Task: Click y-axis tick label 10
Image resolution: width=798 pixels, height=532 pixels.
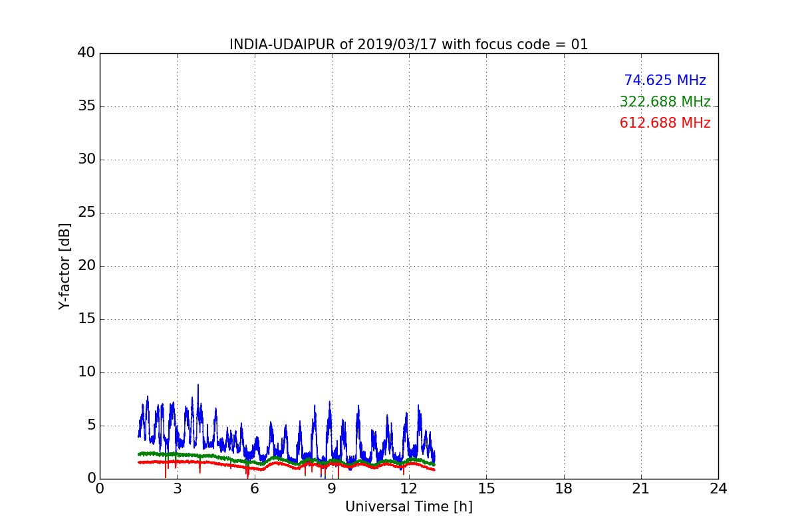Action: pos(86,372)
